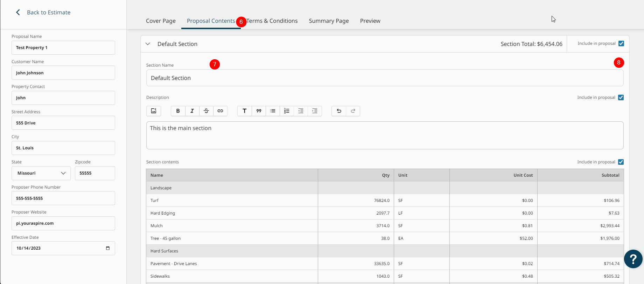The width and height of the screenshot is (644, 284).
Task: Click the Property Contact field
Action: 63,98
